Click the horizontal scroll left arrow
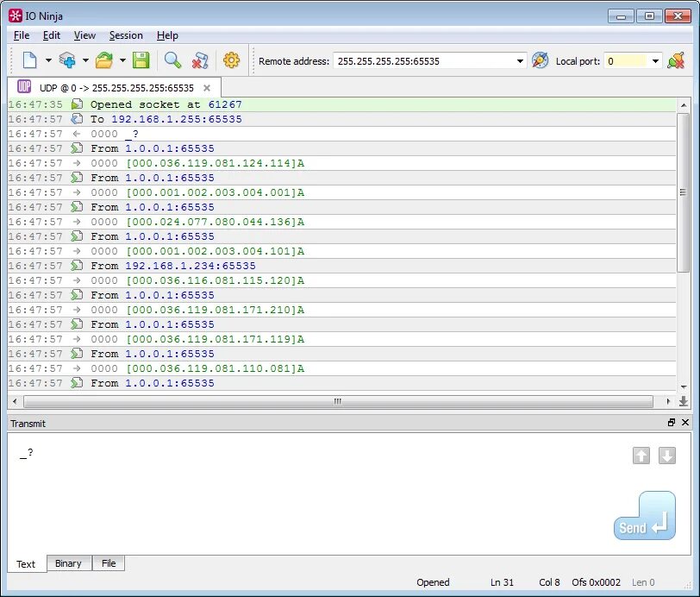Image resolution: width=700 pixels, height=597 pixels. [15, 401]
